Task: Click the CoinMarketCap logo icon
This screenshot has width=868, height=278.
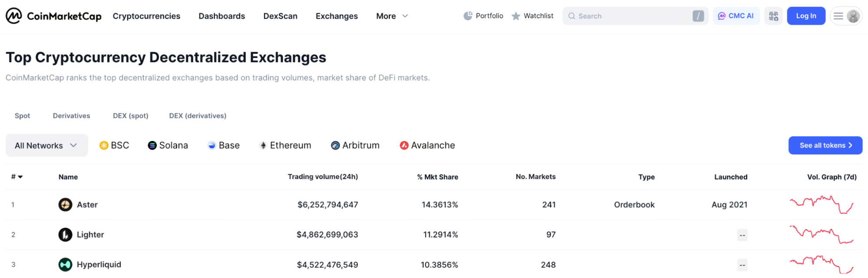Action: [x=13, y=16]
